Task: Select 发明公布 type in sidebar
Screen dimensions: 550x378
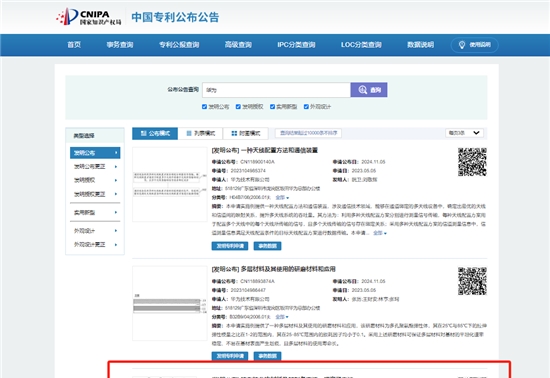Action: (95, 153)
